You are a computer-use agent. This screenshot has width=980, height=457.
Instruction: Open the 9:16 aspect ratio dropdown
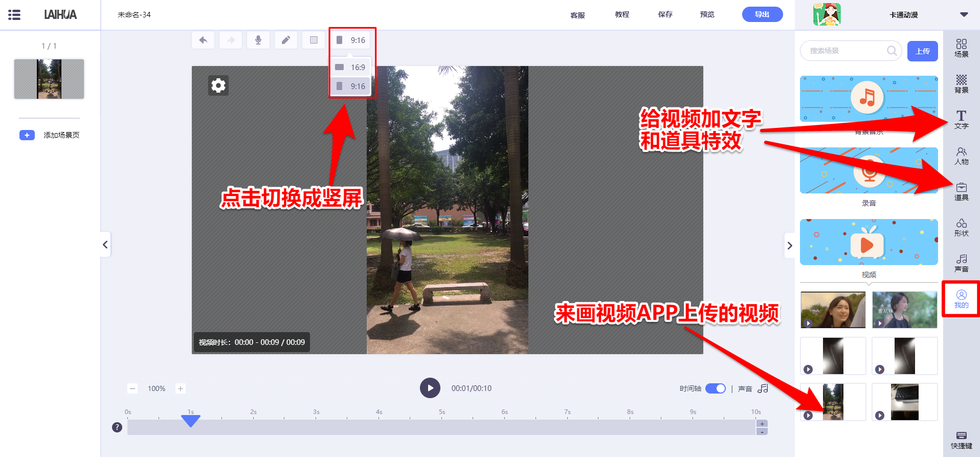click(x=350, y=40)
